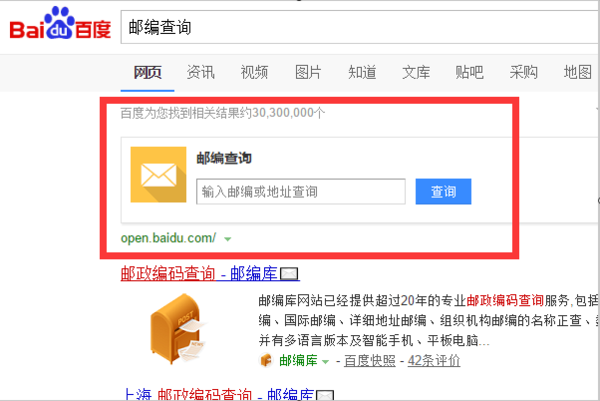Switch to the 网页 tab
This screenshot has width=600, height=401.
click(x=147, y=72)
